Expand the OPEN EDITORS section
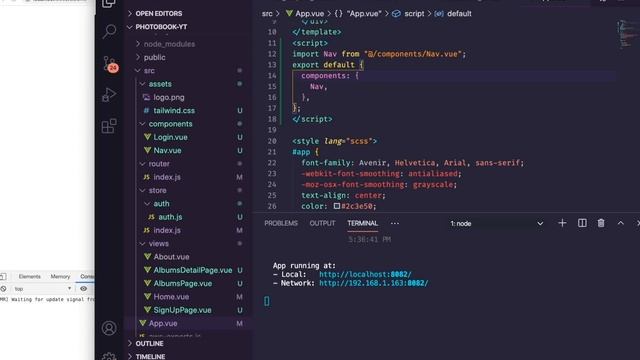 pyautogui.click(x=158, y=13)
